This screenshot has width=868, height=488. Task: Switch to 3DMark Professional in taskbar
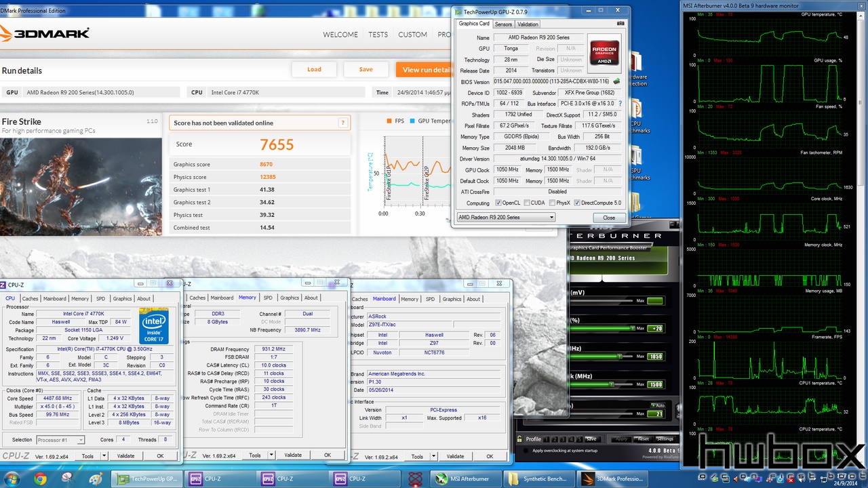(x=611, y=479)
